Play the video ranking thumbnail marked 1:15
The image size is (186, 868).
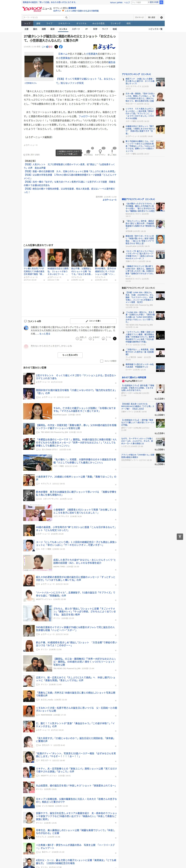(x=160, y=315)
